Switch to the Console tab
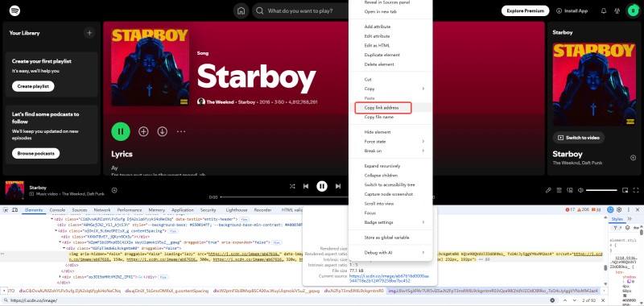The width and height of the screenshot is (644, 306). point(57,210)
